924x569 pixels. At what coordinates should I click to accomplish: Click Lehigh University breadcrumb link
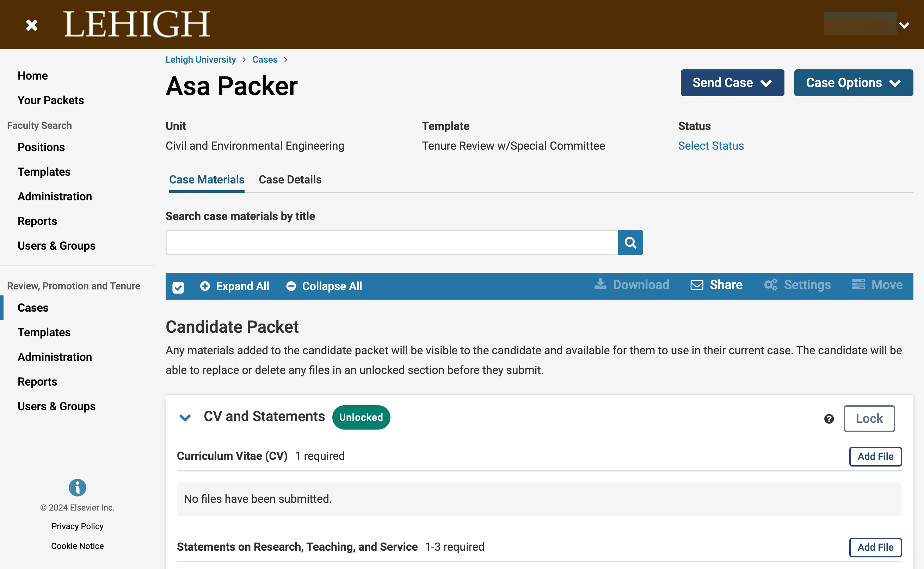click(201, 60)
